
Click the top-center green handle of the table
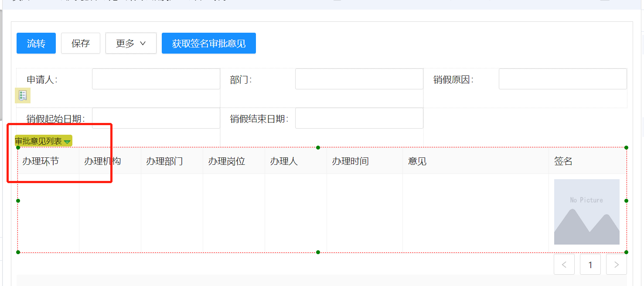click(318, 147)
